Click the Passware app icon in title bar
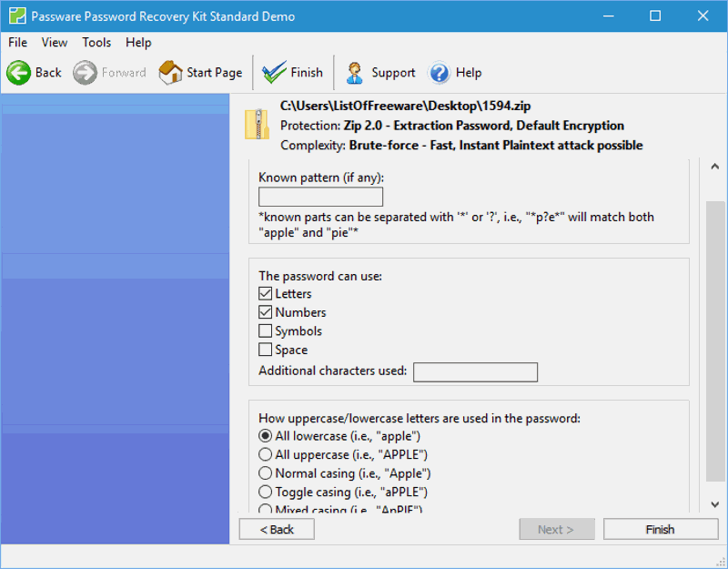 17,15
